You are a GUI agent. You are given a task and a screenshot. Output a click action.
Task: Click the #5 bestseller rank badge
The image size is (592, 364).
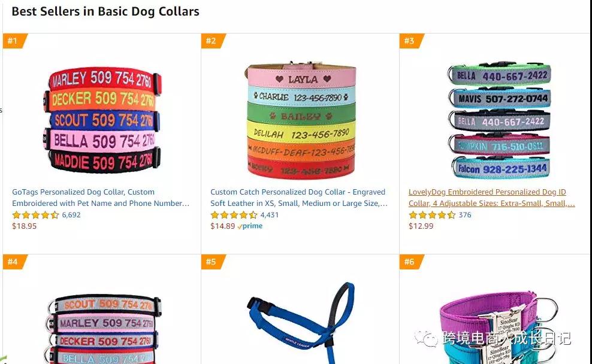pos(213,262)
